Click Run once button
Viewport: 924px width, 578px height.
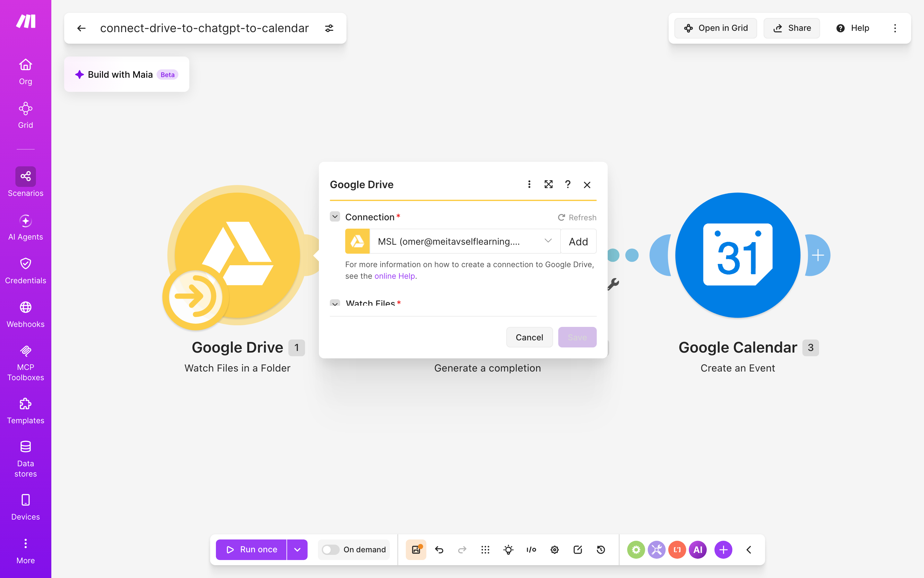point(251,549)
